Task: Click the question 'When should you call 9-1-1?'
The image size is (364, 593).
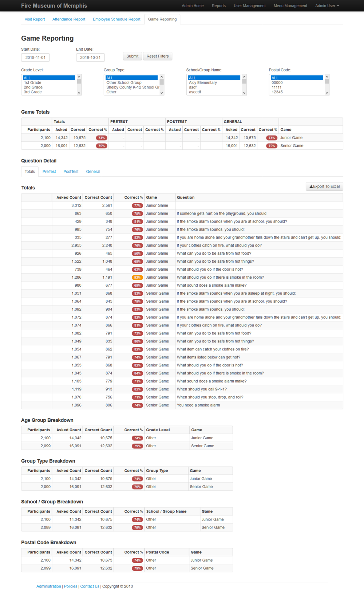Action: [202, 389]
